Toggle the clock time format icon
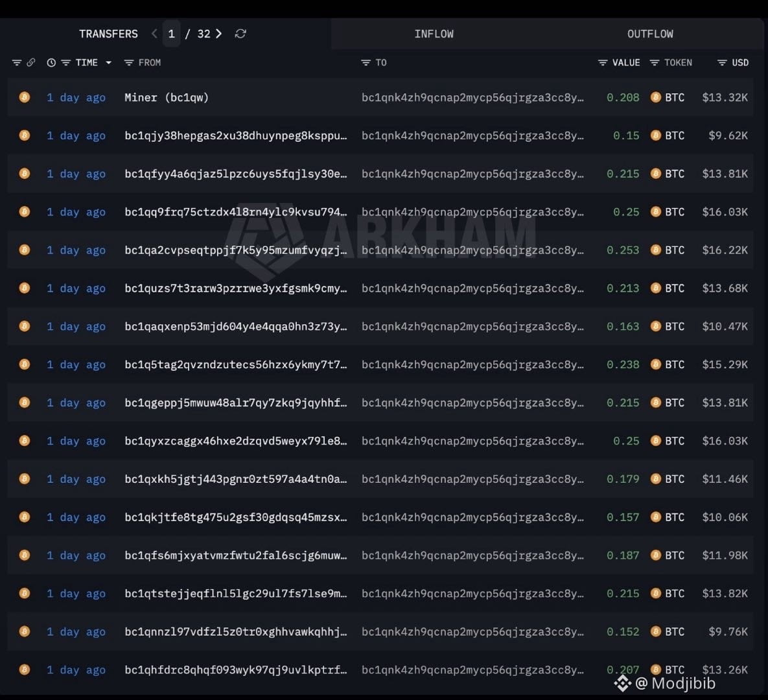768x700 pixels. (x=51, y=63)
